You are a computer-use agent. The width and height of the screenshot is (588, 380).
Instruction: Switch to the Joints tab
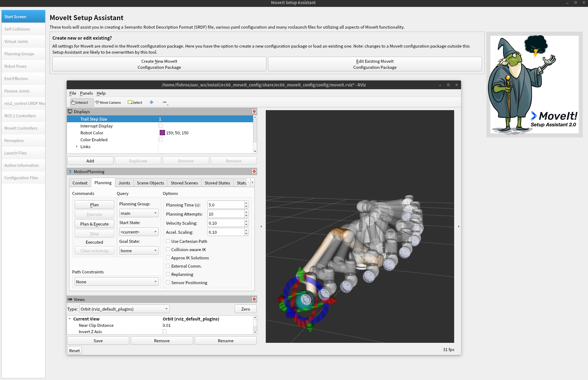(124, 183)
